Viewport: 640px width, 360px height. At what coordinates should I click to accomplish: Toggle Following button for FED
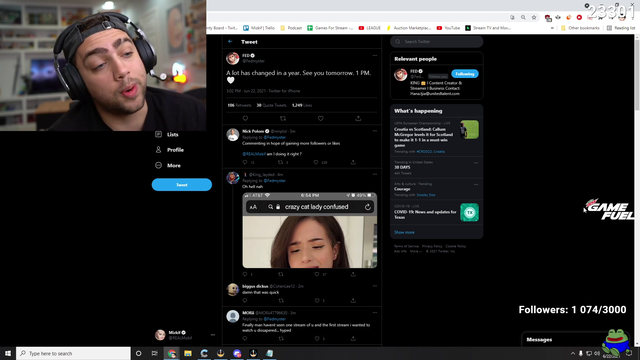(x=464, y=74)
